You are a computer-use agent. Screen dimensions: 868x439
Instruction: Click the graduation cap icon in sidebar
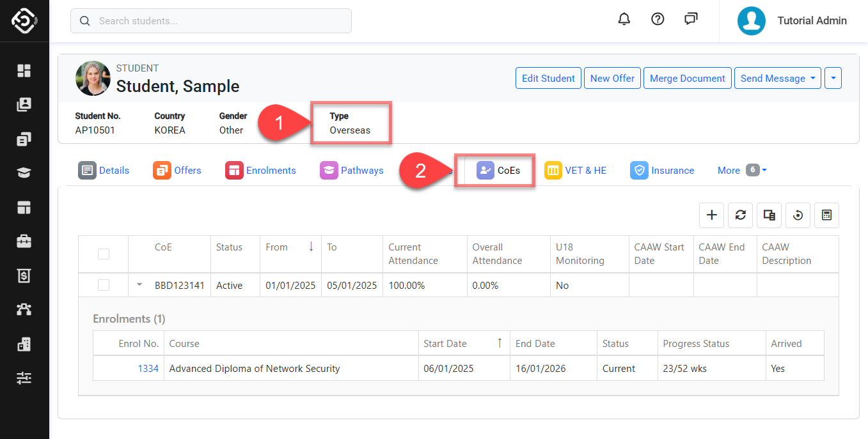[24, 173]
